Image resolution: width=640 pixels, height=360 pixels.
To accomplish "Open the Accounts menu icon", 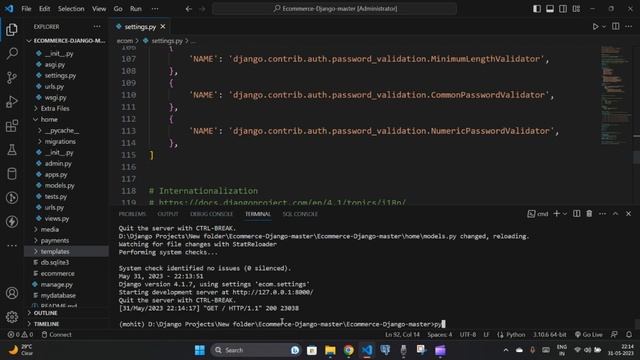I will (12, 293).
